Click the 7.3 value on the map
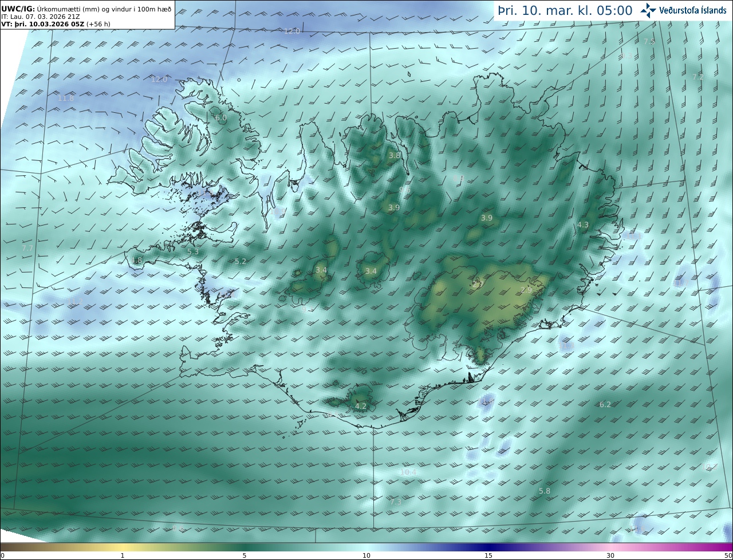Viewport: 733px width, 560px height. (x=396, y=502)
